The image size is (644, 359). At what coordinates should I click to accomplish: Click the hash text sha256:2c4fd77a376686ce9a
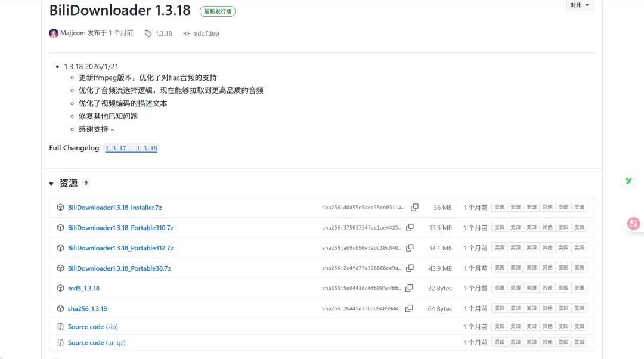361,268
